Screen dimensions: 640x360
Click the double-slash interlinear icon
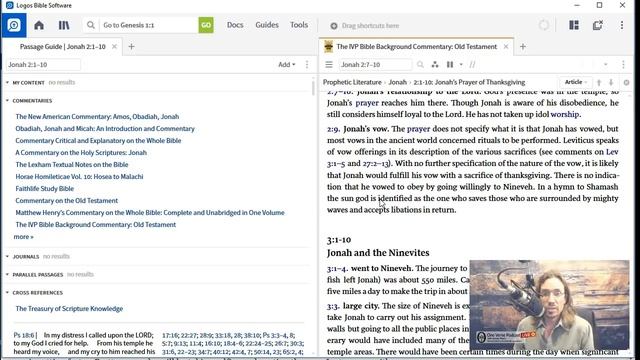(472, 64)
